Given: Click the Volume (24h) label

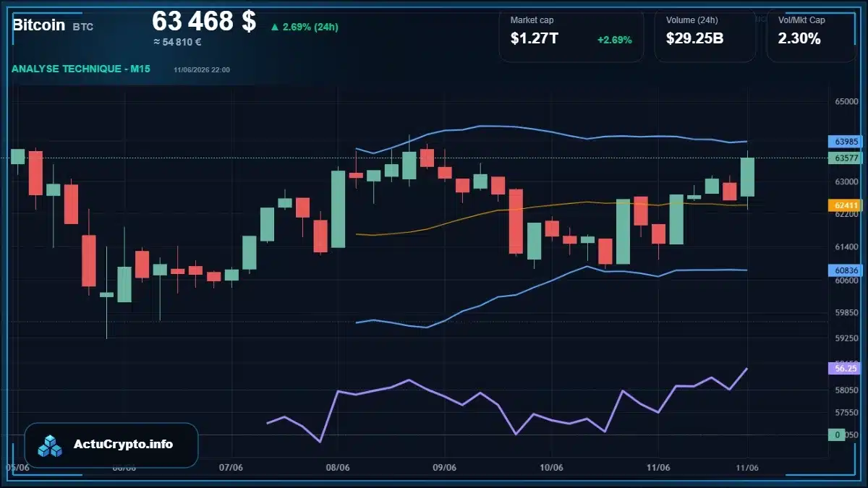Looking at the screenshot, I should [x=691, y=20].
